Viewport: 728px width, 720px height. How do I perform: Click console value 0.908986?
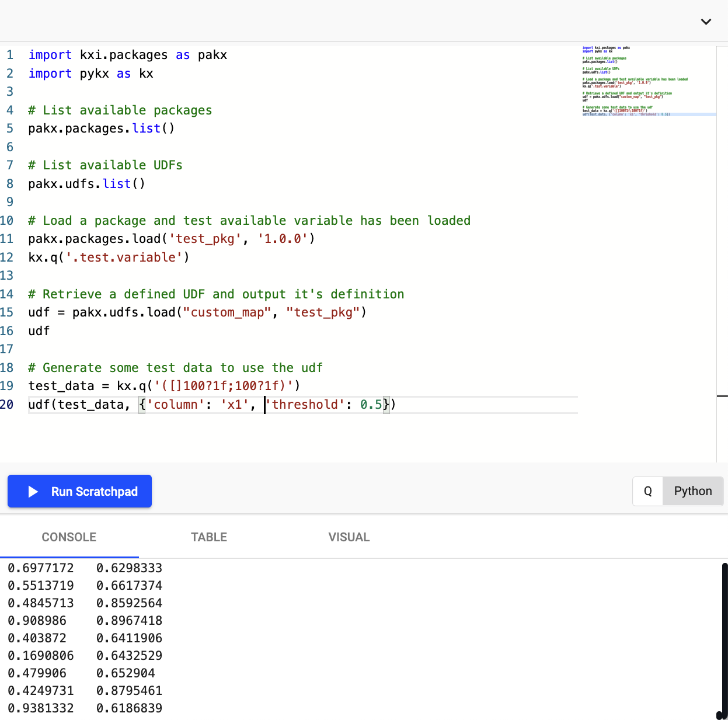pyautogui.click(x=37, y=621)
